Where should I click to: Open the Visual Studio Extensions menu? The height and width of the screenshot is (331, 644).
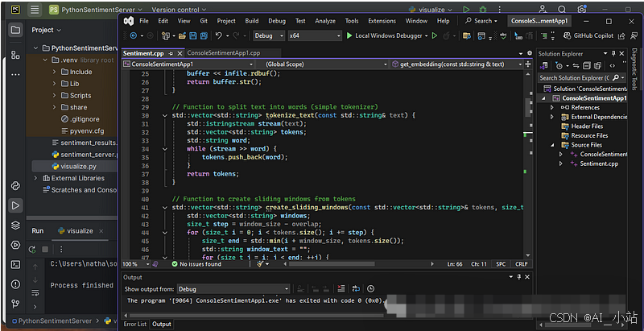click(x=382, y=21)
